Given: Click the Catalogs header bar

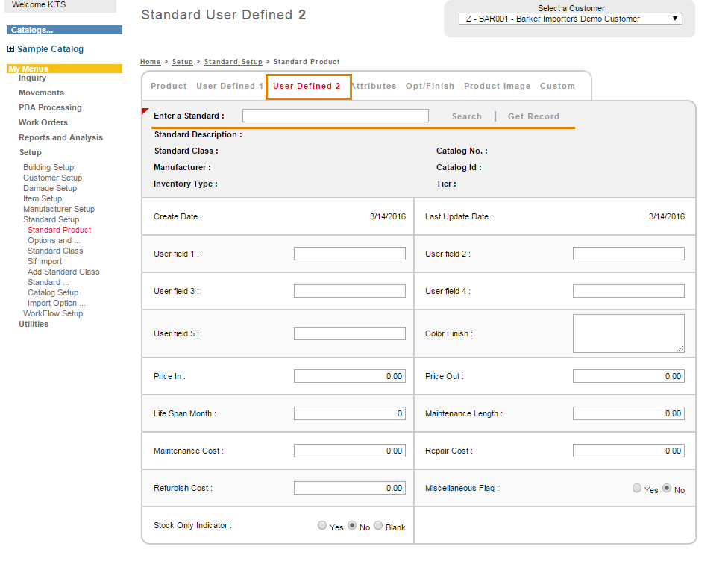Looking at the screenshot, I should coord(64,31).
